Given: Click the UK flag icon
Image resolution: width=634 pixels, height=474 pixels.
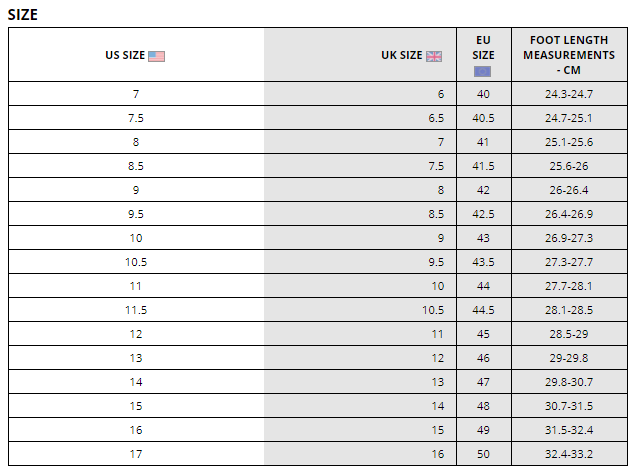Looking at the screenshot, I should [x=434, y=56].
